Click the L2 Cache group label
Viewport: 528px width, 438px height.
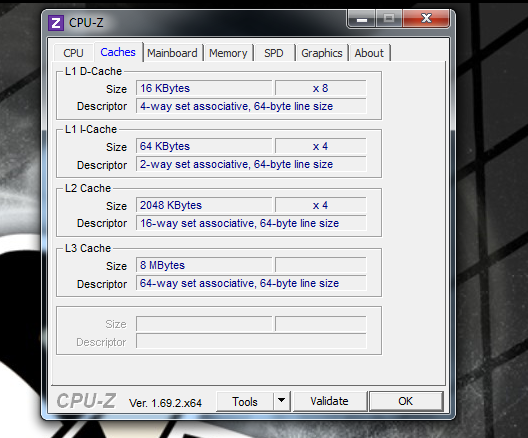point(88,188)
